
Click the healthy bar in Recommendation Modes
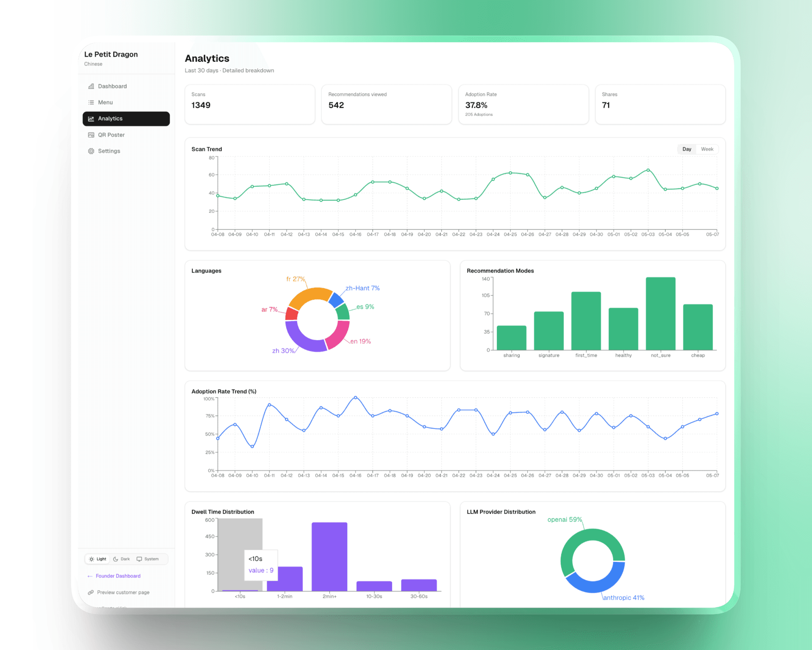click(x=623, y=329)
